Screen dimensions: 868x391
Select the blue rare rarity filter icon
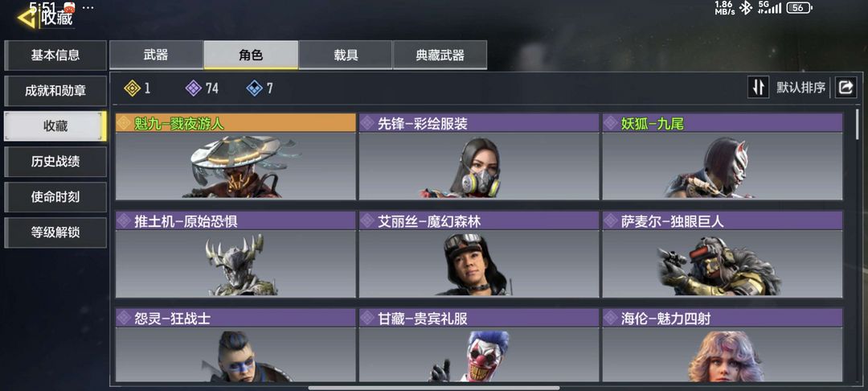pyautogui.click(x=254, y=88)
